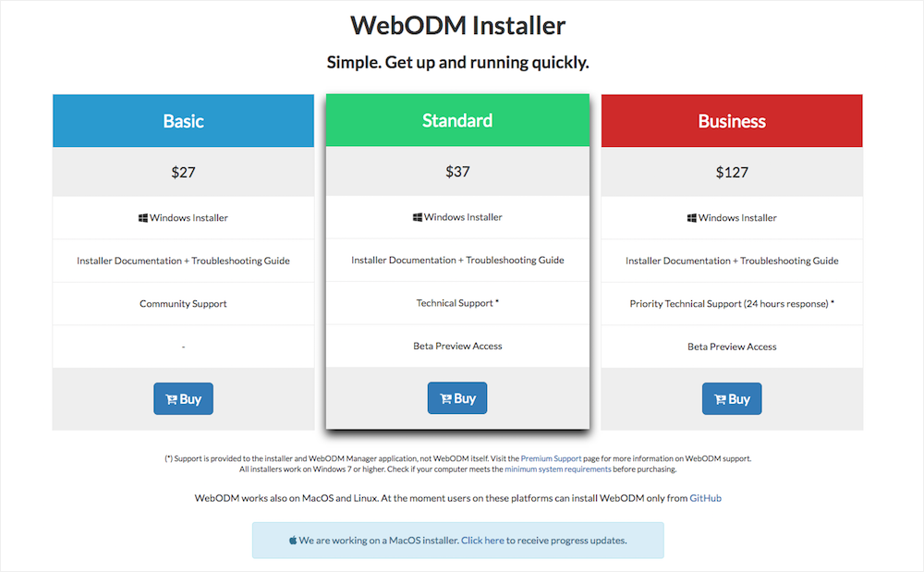Click the Windows logo in the Standard column
This screenshot has width=924, height=572.
click(419, 217)
